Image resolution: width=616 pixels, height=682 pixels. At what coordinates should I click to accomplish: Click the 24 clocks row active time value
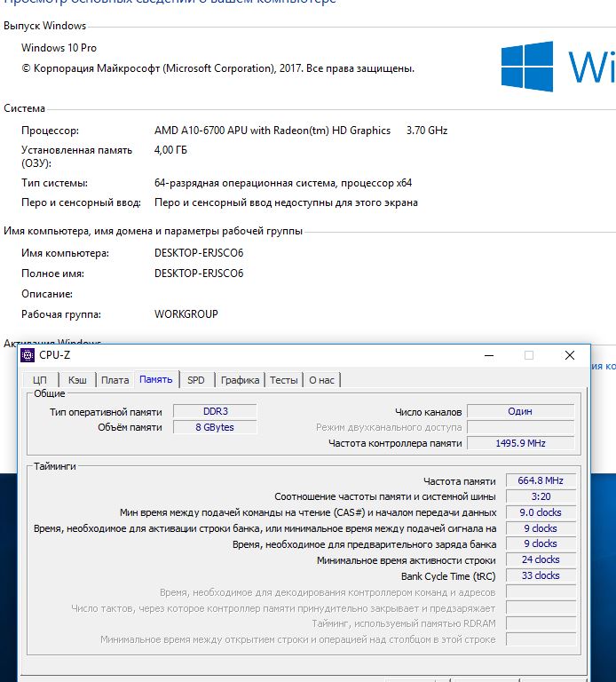[541, 559]
